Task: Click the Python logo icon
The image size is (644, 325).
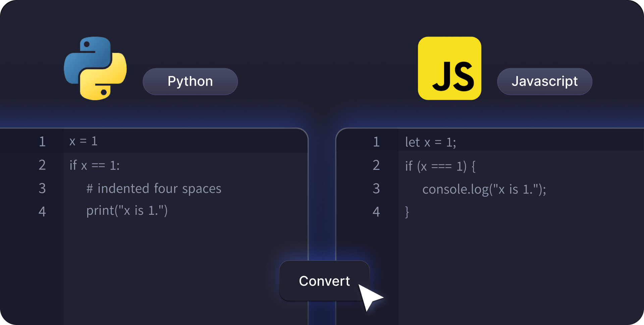Action: pyautogui.click(x=95, y=68)
